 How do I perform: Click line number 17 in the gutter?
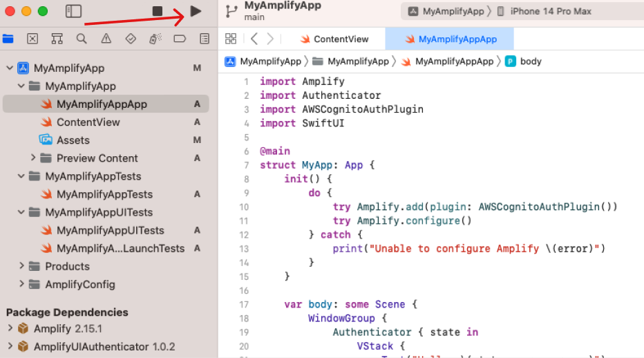[244, 305]
